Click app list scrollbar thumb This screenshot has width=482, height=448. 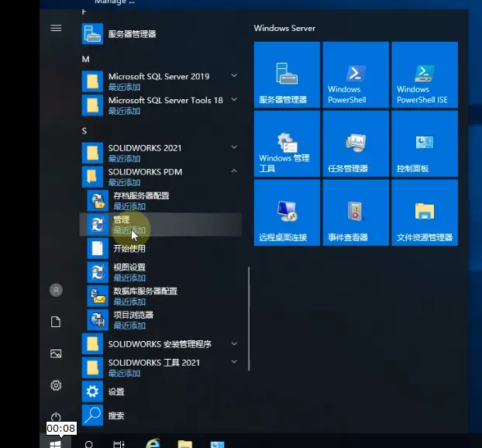249,319
